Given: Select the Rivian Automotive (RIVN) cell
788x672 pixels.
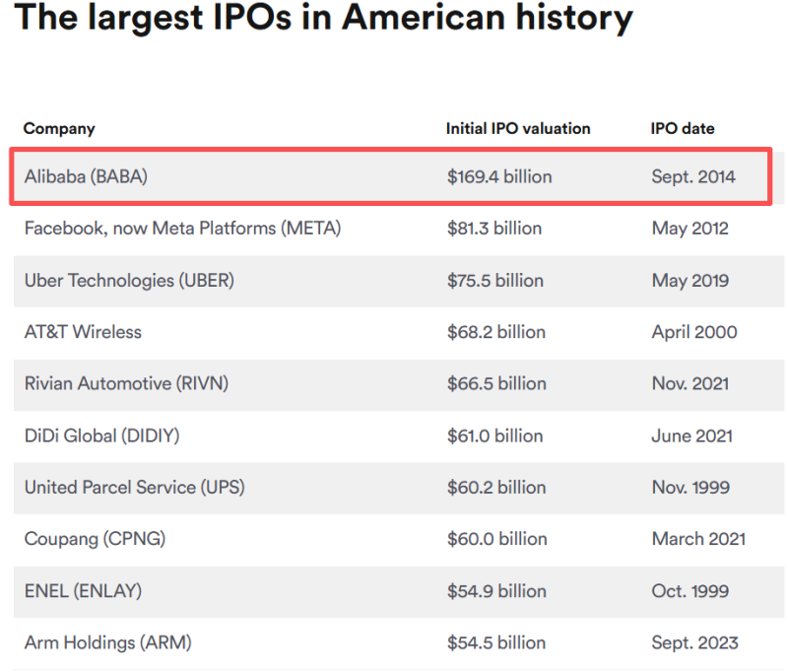Looking at the screenshot, I should (127, 384).
